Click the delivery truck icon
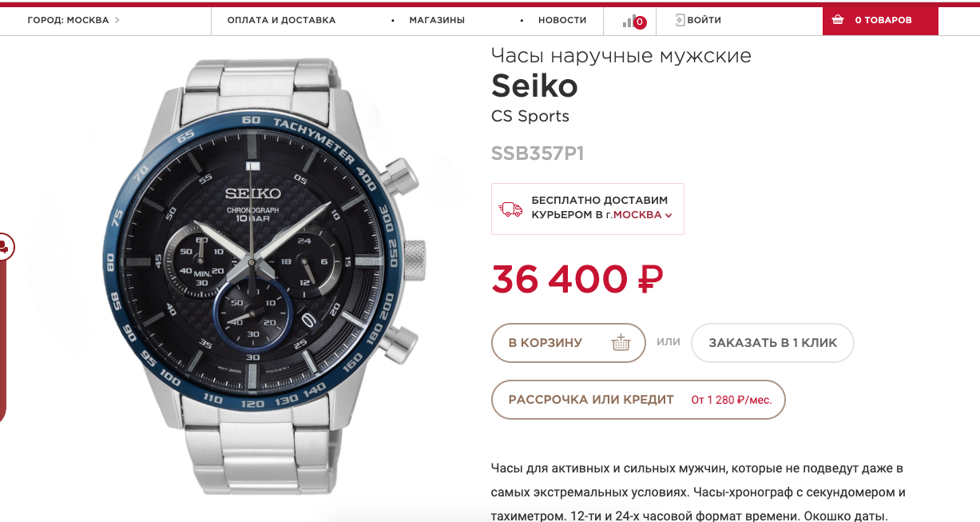The width and height of the screenshot is (980, 522). (510, 209)
